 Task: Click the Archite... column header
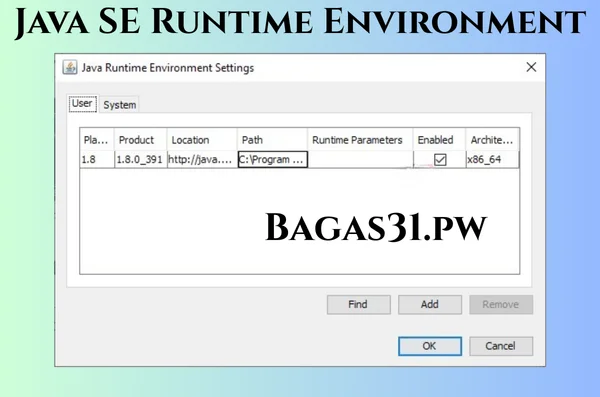pyautogui.click(x=492, y=140)
